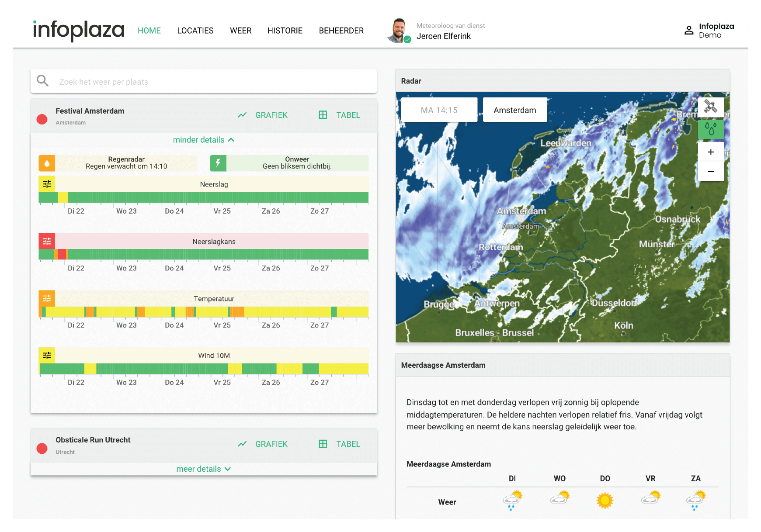Open LOCATIES menu
The width and height of the screenshot is (761, 532).
(195, 31)
